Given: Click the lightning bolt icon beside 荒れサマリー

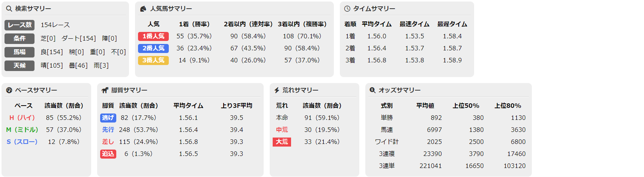Looking at the screenshot, I should 277,90.
